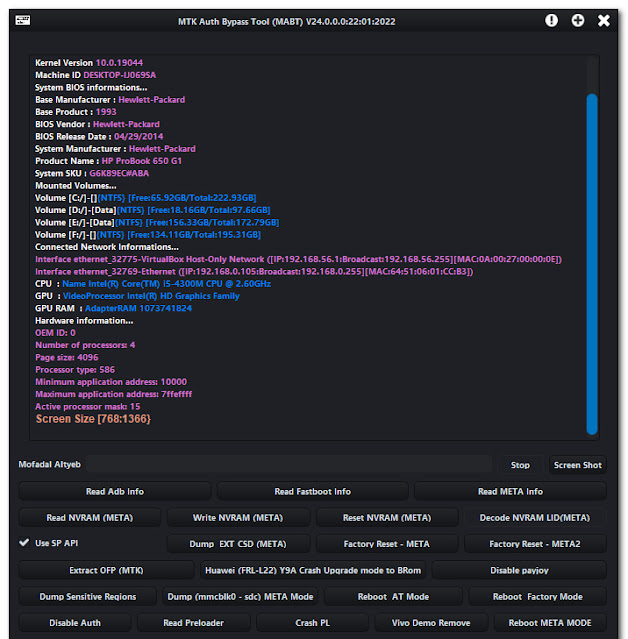Click Crash PL button
This screenshot has height=639, width=628.
tap(313, 623)
